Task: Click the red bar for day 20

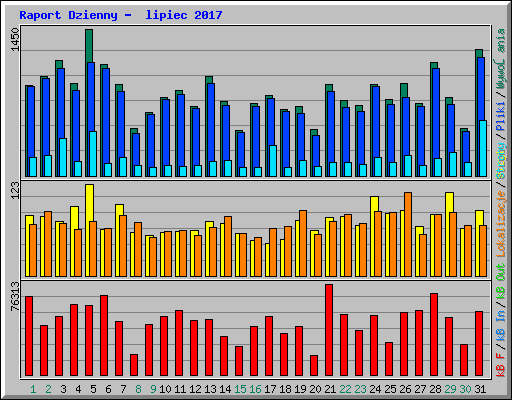Action: pos(314,365)
